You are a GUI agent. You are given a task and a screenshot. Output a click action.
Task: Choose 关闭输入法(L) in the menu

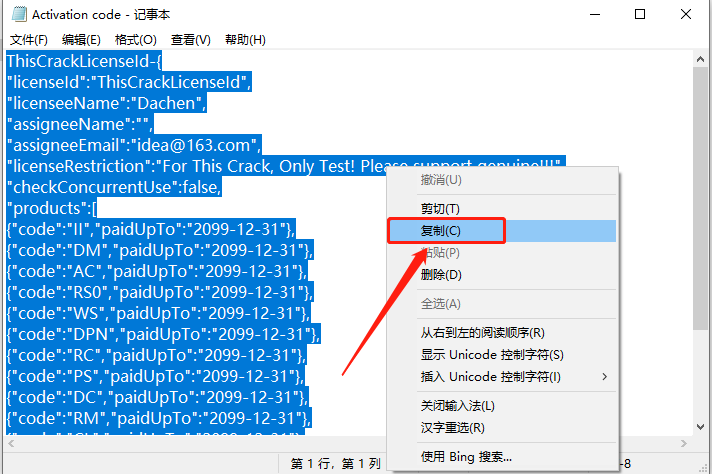(503, 406)
